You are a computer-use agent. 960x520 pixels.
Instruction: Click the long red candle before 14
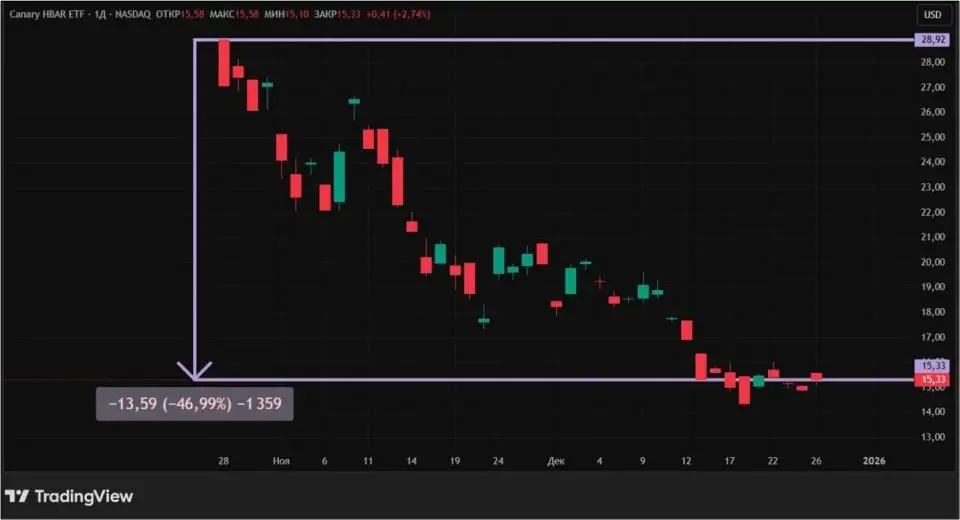tap(397, 181)
